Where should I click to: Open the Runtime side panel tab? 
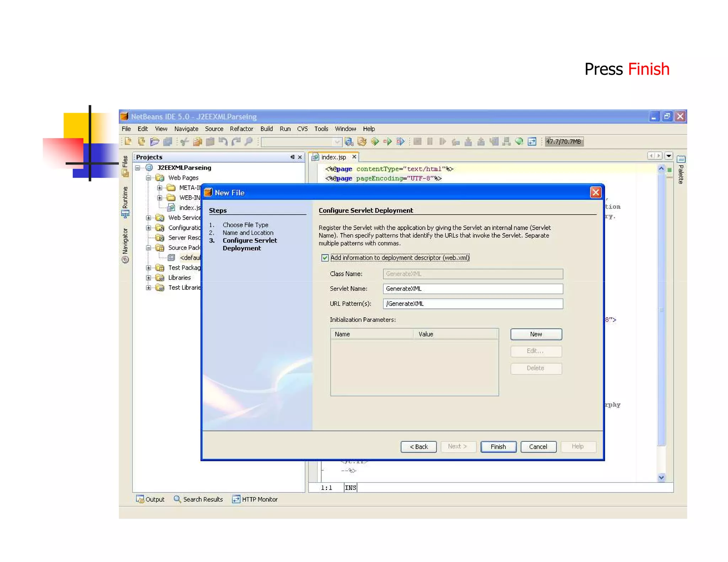(125, 202)
